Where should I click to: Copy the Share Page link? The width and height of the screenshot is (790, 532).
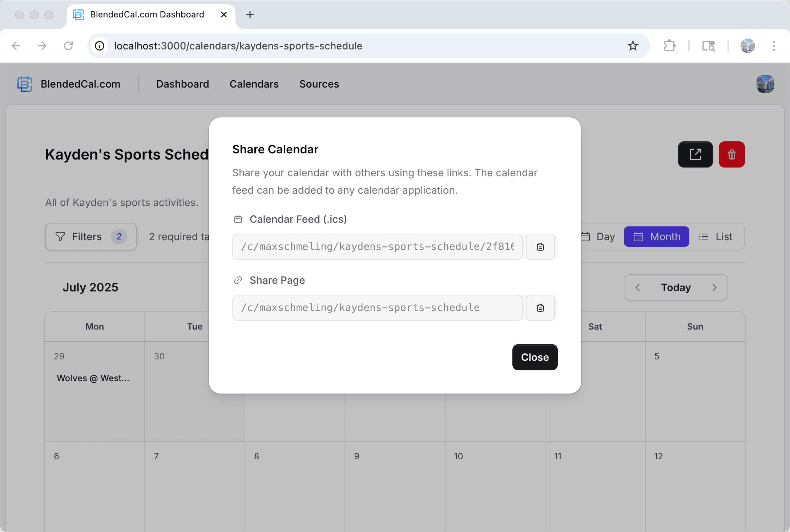(540, 308)
